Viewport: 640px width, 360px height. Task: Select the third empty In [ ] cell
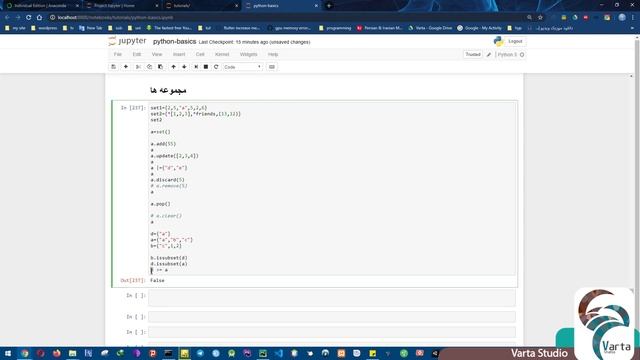tap(332, 332)
